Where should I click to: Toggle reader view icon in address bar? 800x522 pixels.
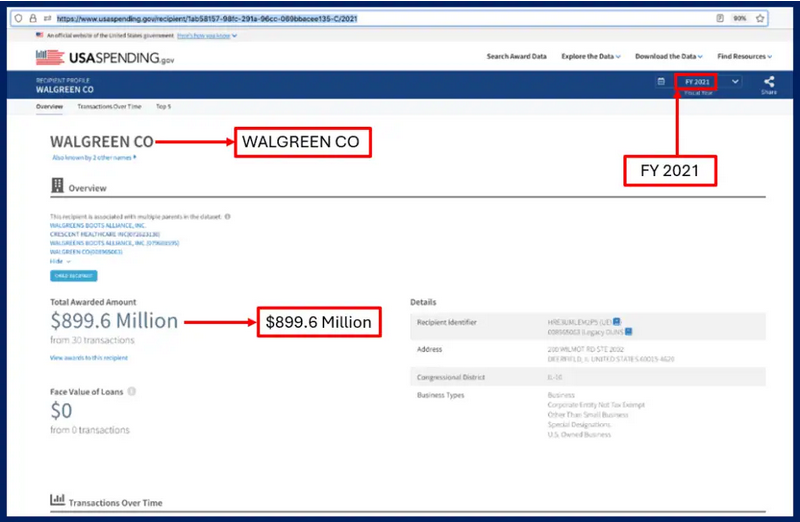pos(720,18)
